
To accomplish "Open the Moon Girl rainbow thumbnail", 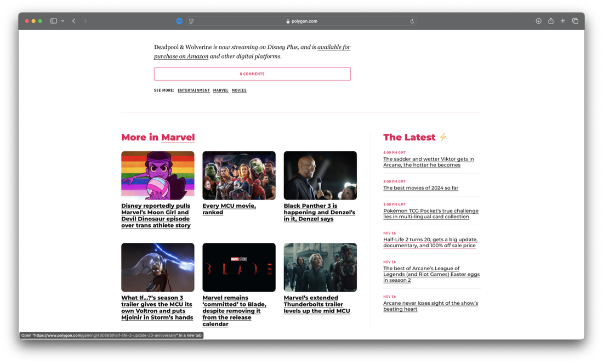I will click(158, 175).
